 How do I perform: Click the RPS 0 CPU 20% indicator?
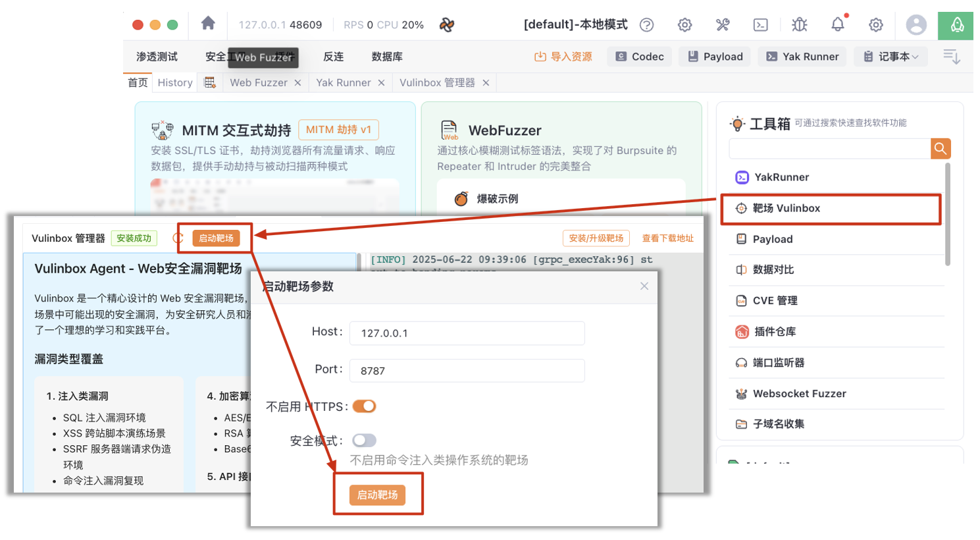coord(384,25)
